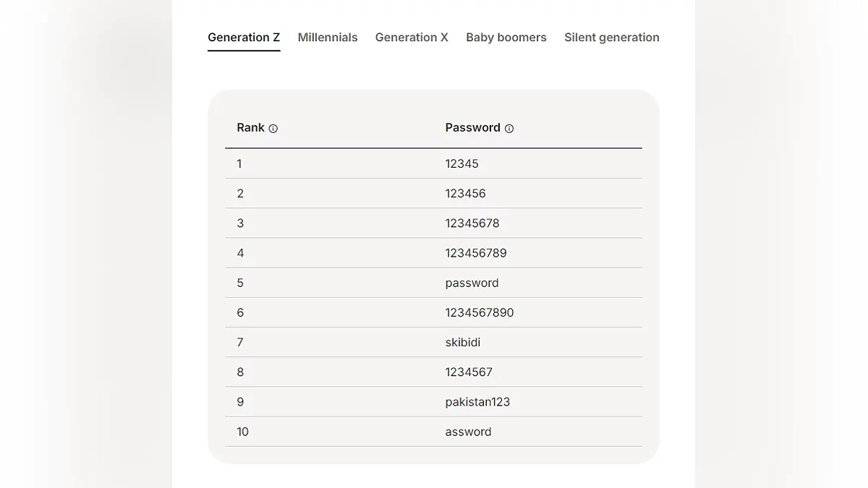Select the assword entry in row 10
The height and width of the screenshot is (488, 868).
[468, 432]
